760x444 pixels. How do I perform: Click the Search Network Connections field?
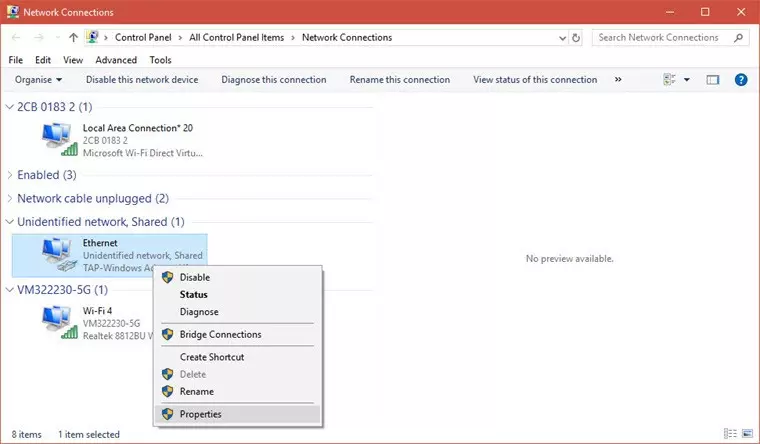(660, 38)
